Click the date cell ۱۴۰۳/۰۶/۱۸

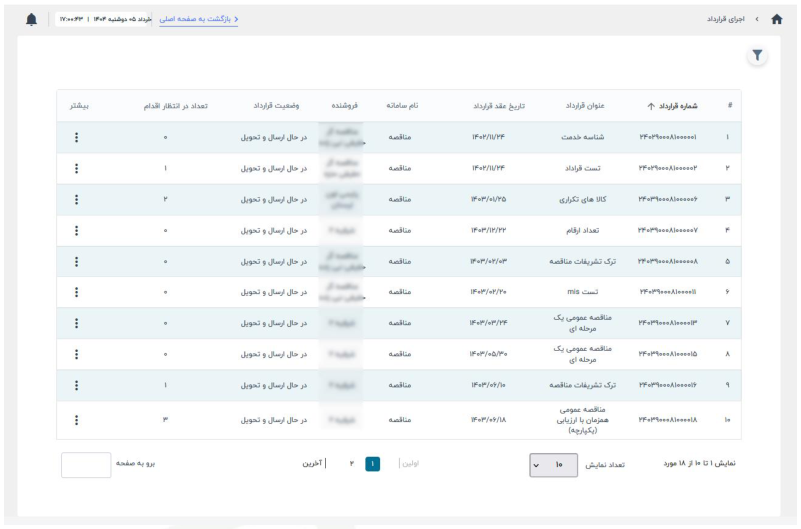coord(488,420)
